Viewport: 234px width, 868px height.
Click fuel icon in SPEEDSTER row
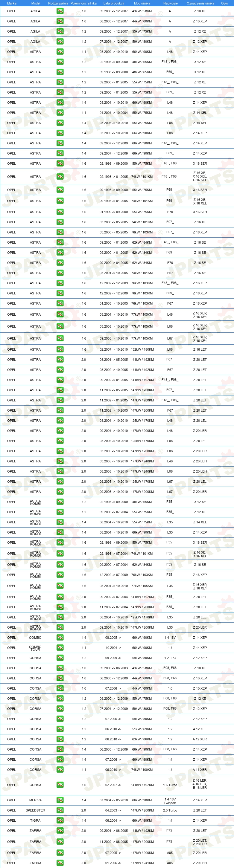[x=60, y=810]
